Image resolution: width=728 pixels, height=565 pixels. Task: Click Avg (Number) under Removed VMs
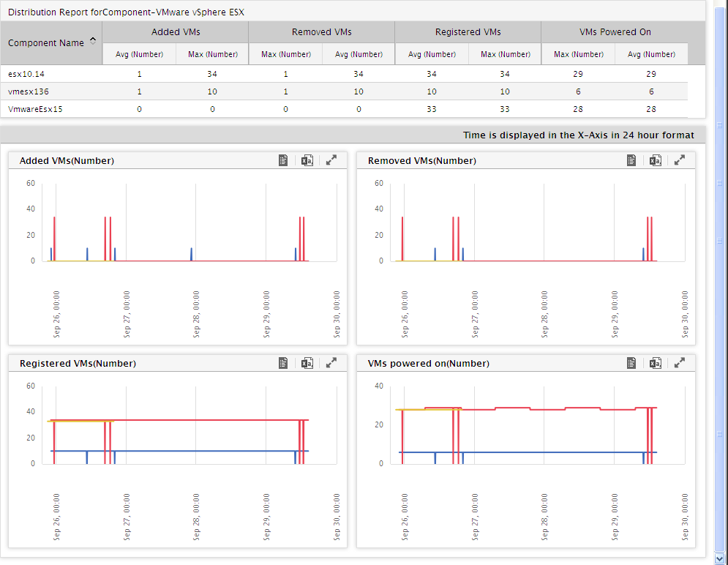point(359,54)
